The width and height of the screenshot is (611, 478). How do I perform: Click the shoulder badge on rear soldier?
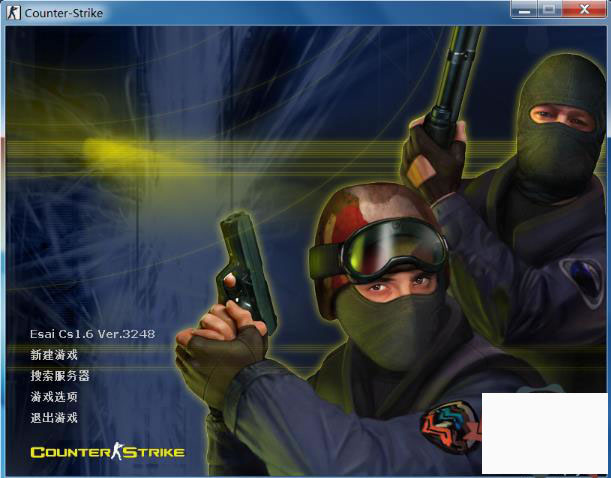(581, 276)
